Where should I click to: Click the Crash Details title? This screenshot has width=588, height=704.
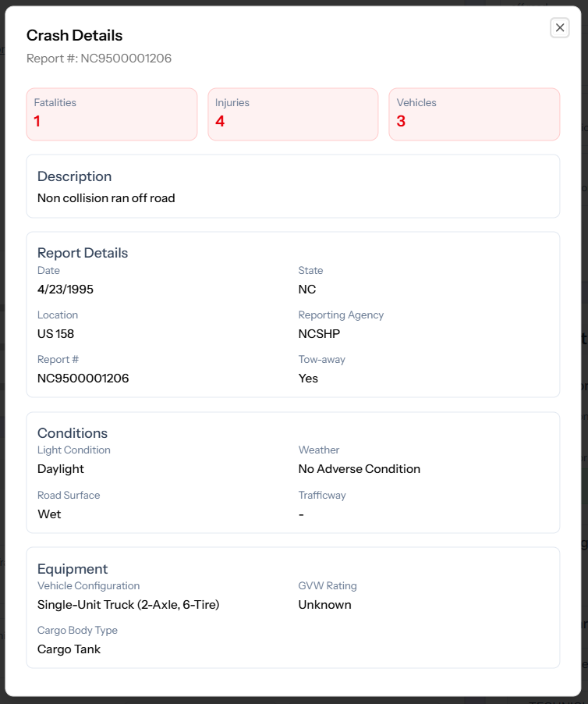pos(75,35)
